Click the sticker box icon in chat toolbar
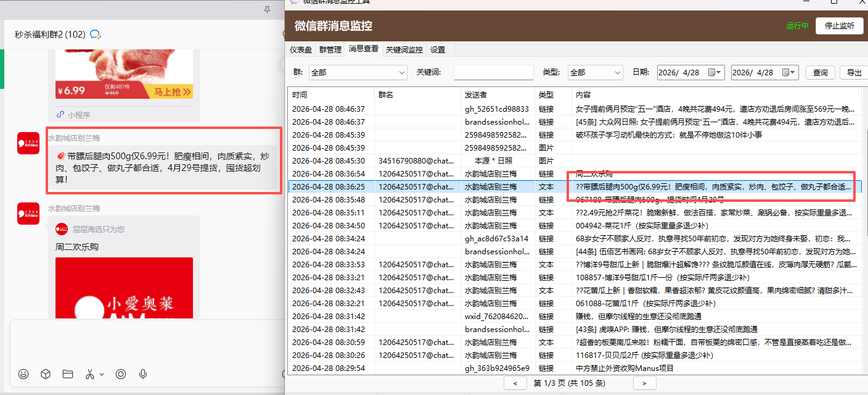Viewport: 868px width, 395px height. [45, 374]
